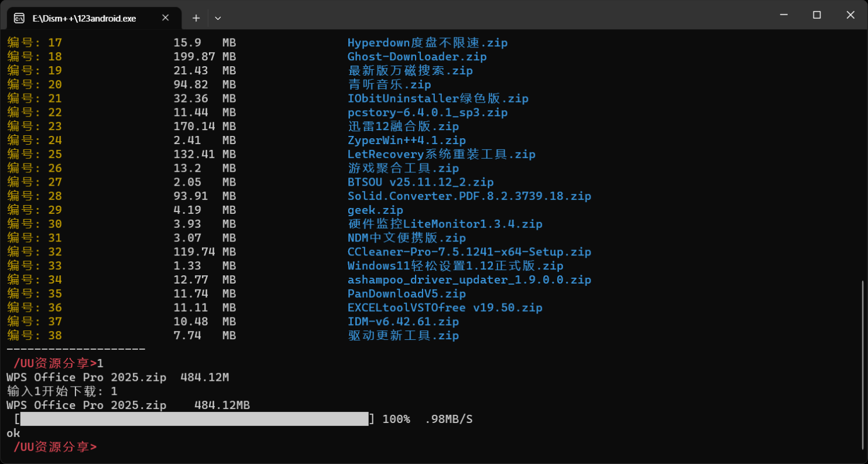This screenshot has width=868, height=464.
Task: Maximize the terminal window
Action: pos(817,15)
